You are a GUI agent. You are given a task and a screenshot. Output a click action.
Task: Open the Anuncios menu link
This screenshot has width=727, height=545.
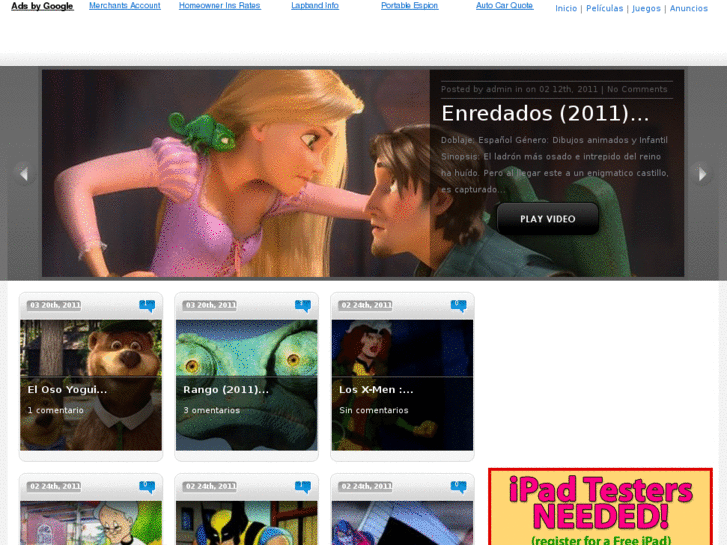689,8
